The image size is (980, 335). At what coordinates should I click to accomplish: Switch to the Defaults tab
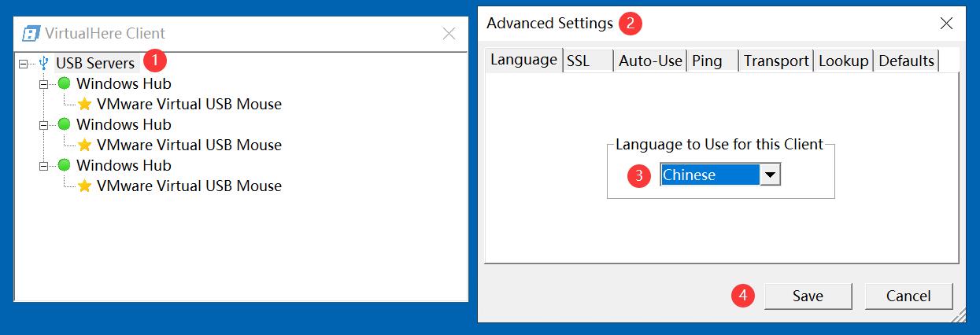click(906, 61)
